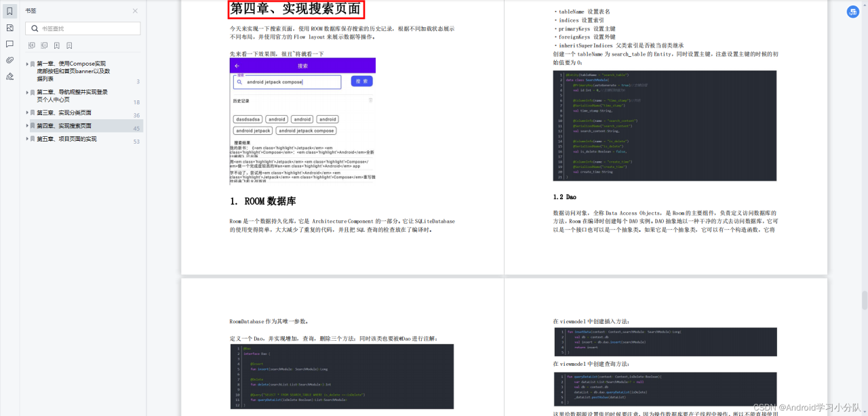The width and height of the screenshot is (868, 416).
Task: Click bookmark flag icon beside 第一章
Action: click(x=33, y=64)
